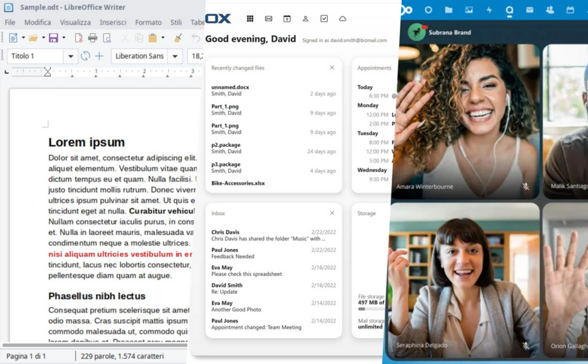Toggle Seraphina Delgado's muted microphone icon

pos(526,345)
